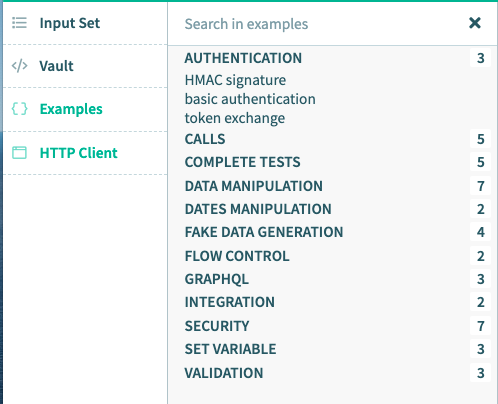The height and width of the screenshot is (404, 498).
Task: Click the Examples curly braces icon
Action: [x=19, y=109]
